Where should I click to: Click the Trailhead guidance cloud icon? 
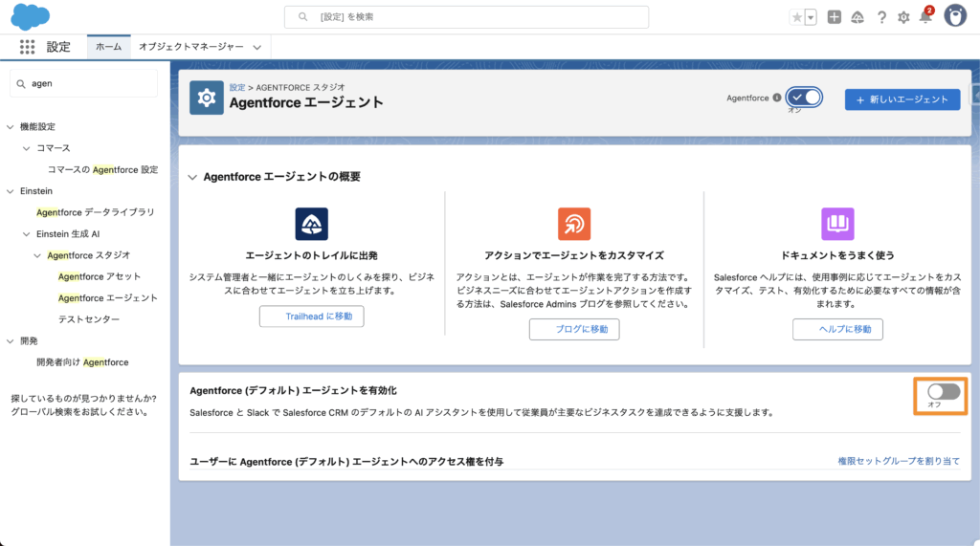pos(857,17)
